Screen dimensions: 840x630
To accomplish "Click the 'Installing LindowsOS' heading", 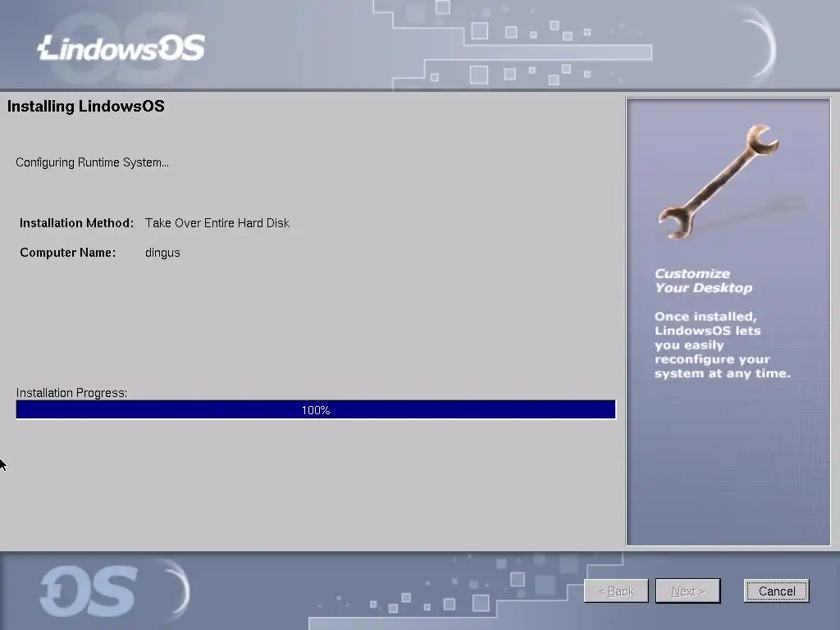I will [x=85, y=107].
